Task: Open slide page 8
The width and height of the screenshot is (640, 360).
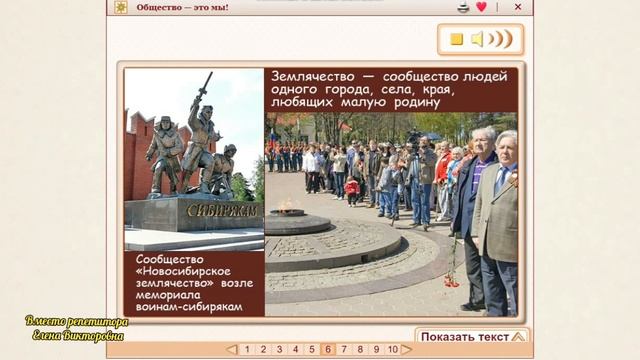Action: (x=360, y=349)
